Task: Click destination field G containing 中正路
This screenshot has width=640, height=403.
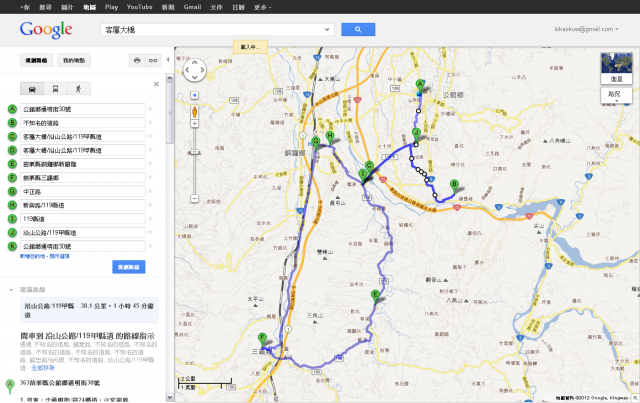Action: pyautogui.click(x=83, y=191)
